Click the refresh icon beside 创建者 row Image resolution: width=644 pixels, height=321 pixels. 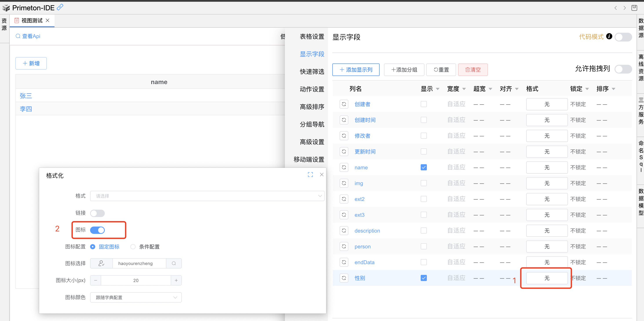point(344,104)
